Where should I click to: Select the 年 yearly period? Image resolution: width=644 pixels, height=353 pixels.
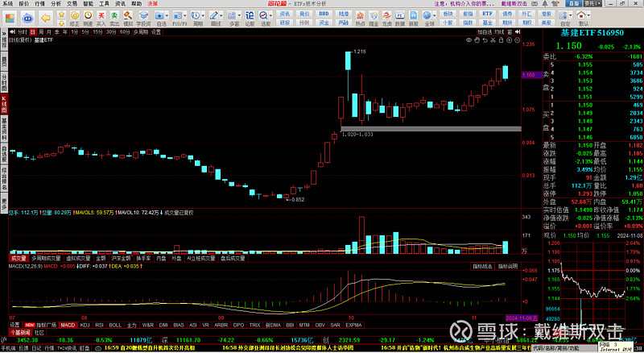click(x=65, y=31)
